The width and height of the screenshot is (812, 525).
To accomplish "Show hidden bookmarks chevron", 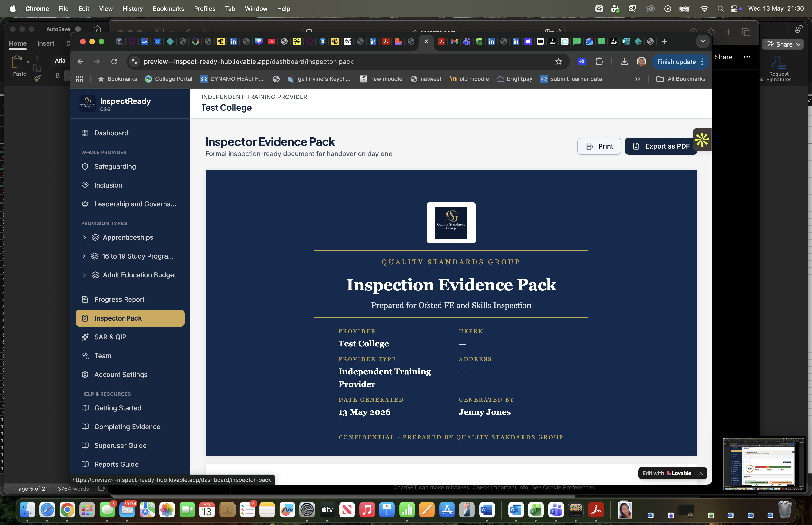I will pyautogui.click(x=637, y=79).
